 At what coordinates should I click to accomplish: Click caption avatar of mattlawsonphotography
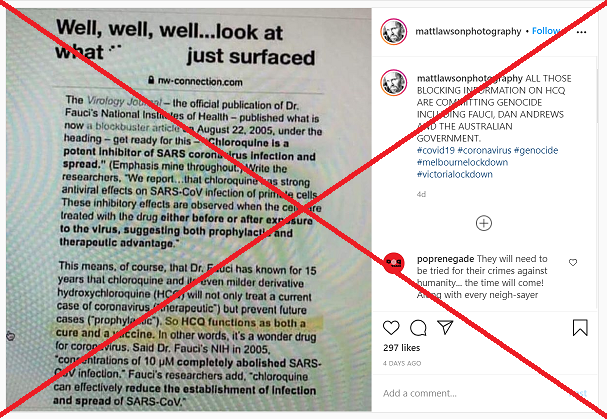[x=394, y=83]
